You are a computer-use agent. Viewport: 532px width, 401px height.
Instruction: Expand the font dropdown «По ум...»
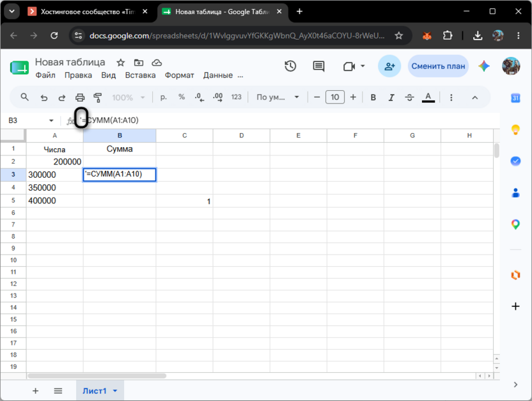click(278, 97)
